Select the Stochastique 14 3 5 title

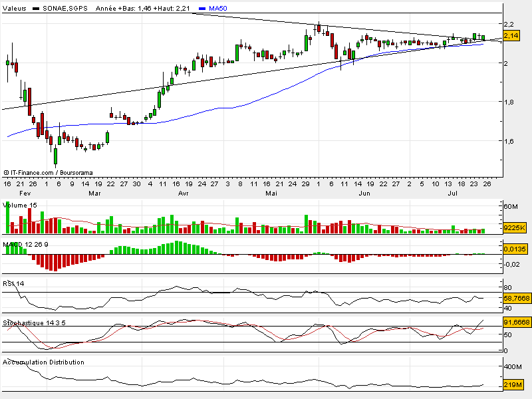[35, 323]
